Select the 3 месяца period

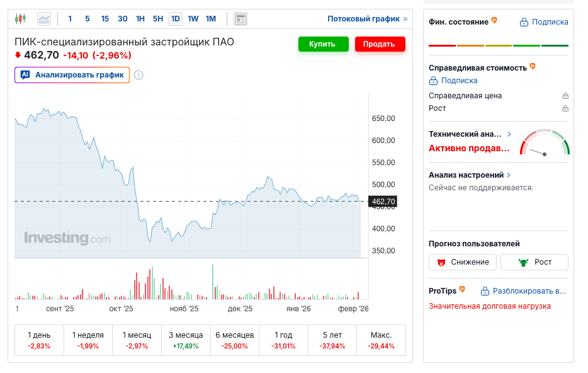coord(186,340)
